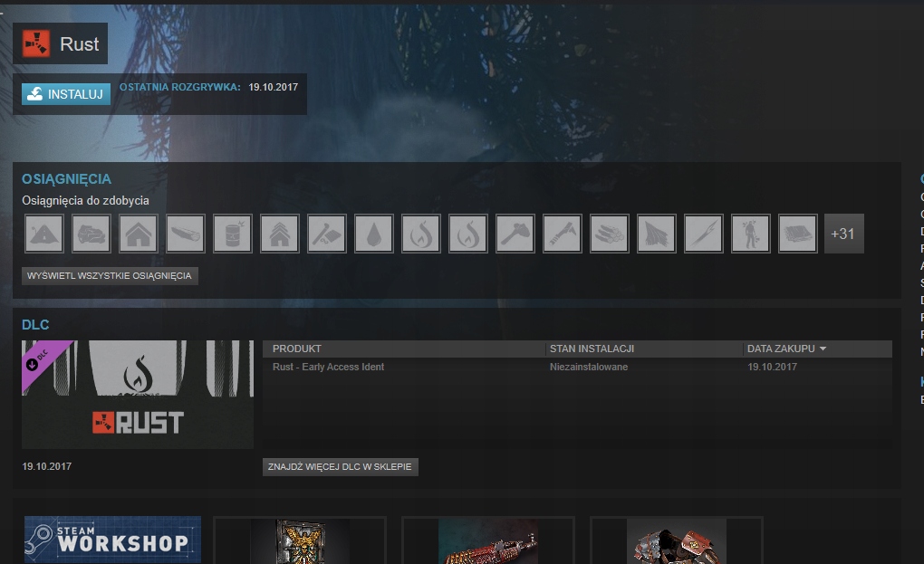The height and width of the screenshot is (564, 924).
Task: Open the simple house achievement icon
Action: tap(139, 234)
